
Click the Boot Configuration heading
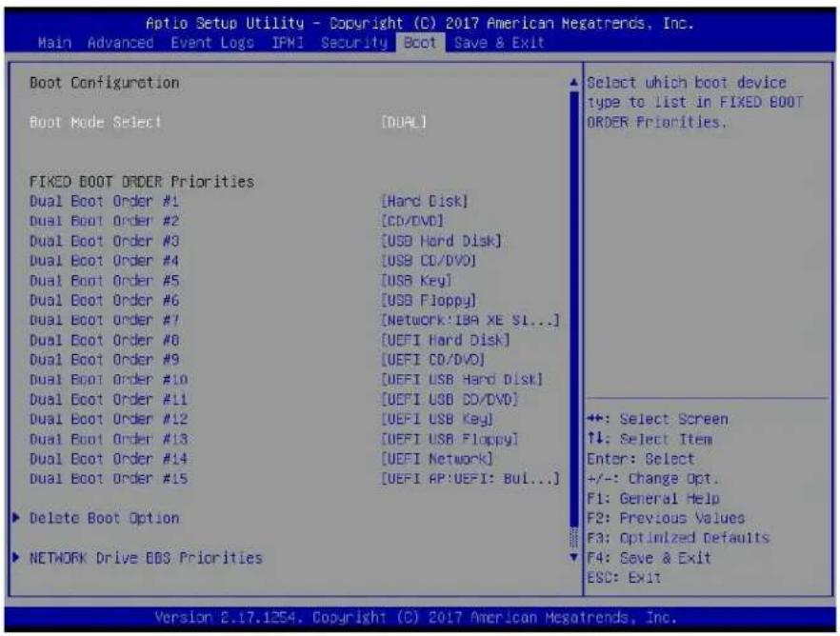pos(104,83)
